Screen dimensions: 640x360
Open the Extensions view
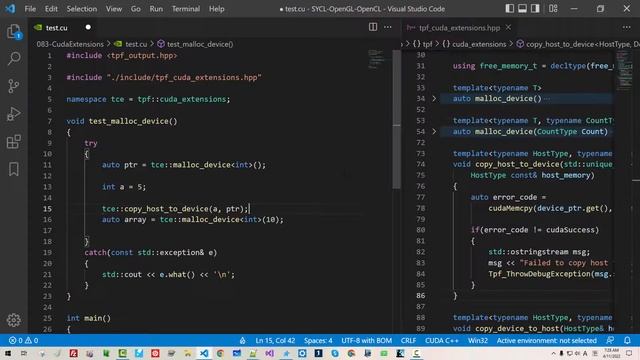click(13, 142)
